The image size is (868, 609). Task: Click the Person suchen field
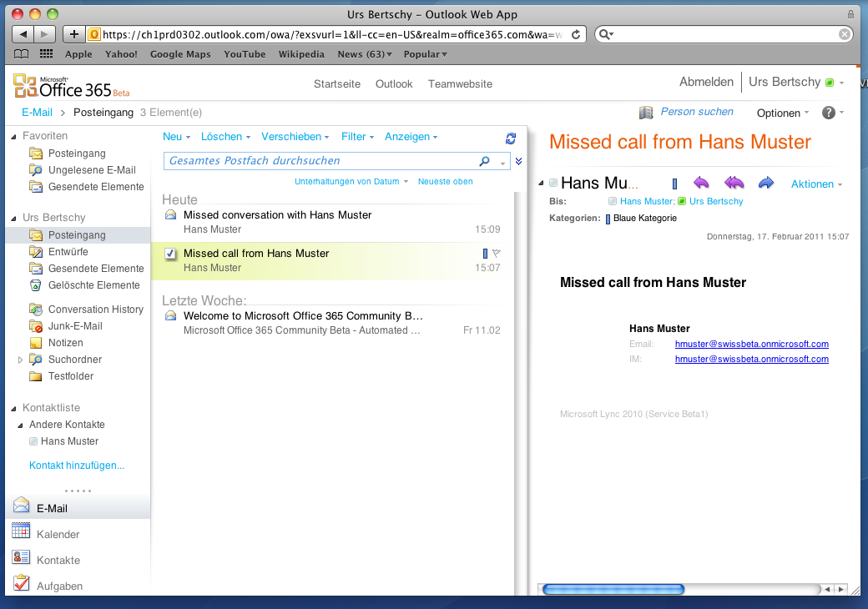point(696,112)
